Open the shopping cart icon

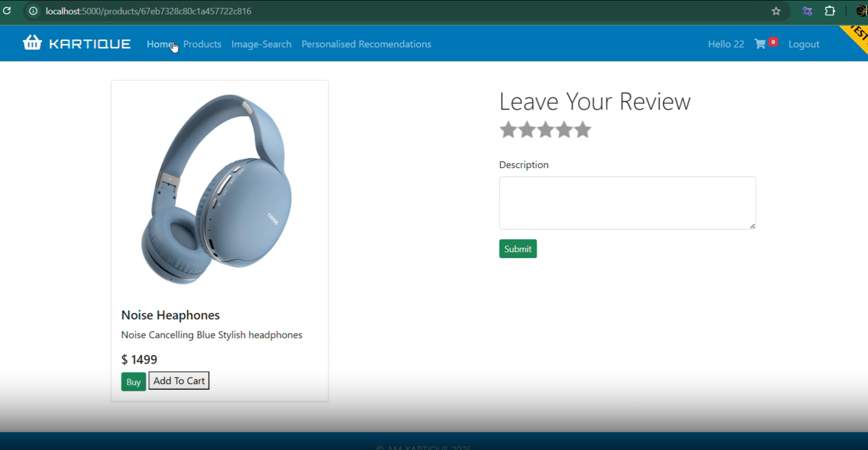760,44
